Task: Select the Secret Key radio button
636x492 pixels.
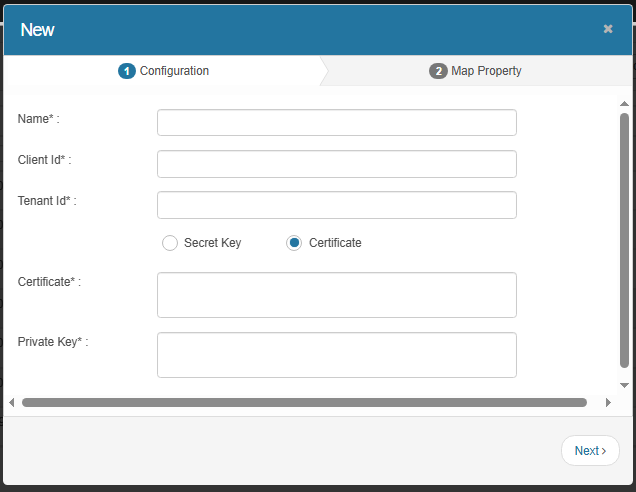Action: pos(170,243)
